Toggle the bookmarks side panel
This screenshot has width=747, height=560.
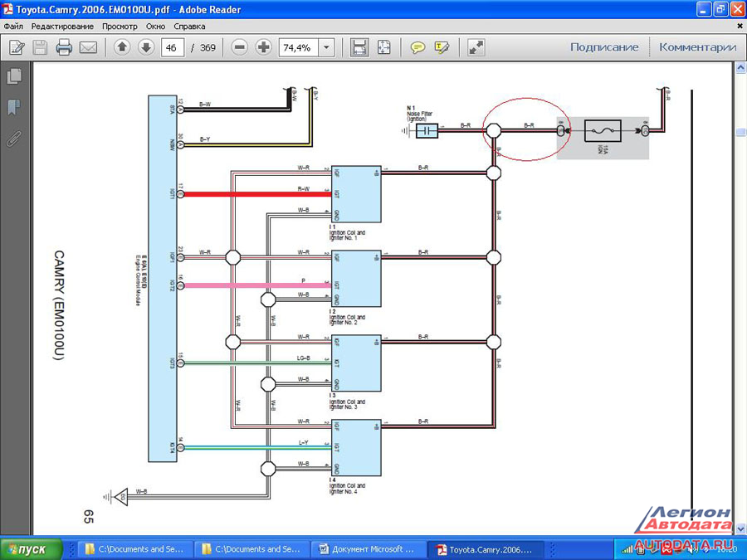(14, 108)
